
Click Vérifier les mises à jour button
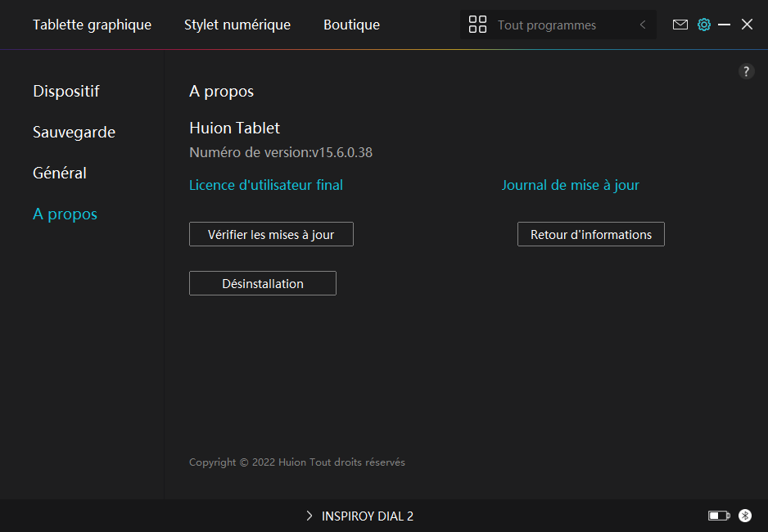coord(271,234)
